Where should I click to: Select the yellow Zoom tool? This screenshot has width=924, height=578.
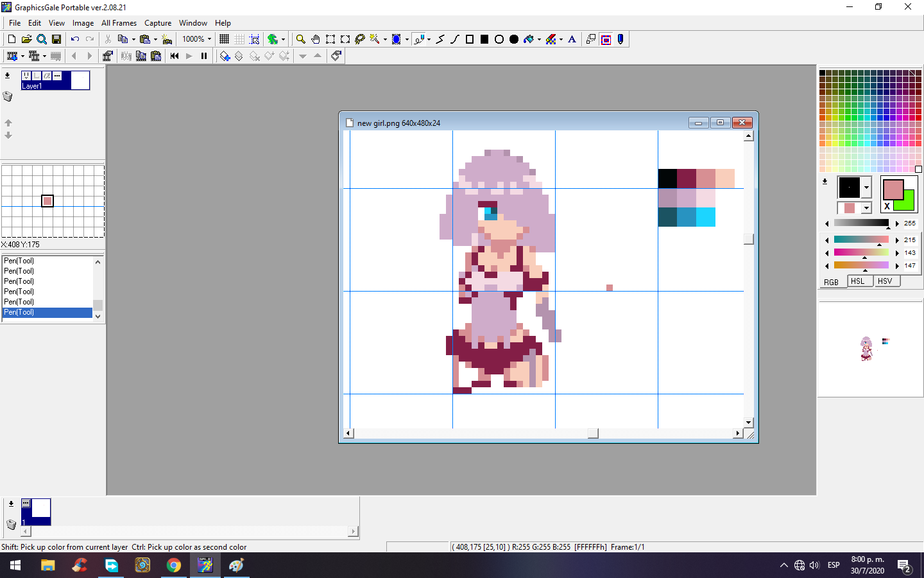[300, 39]
